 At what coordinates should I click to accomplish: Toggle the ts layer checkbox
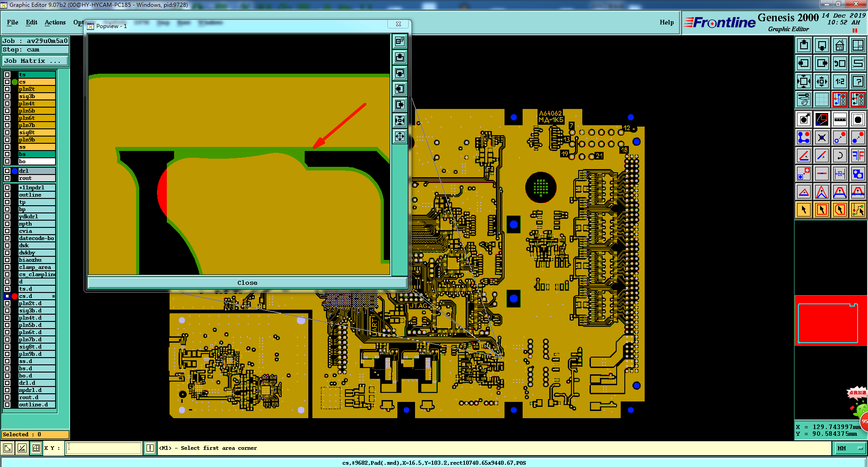pyautogui.click(x=7, y=75)
